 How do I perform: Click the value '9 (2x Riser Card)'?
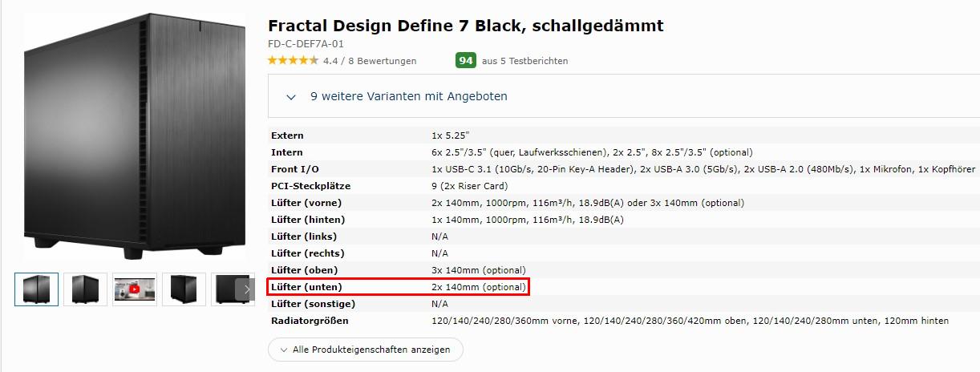(471, 186)
